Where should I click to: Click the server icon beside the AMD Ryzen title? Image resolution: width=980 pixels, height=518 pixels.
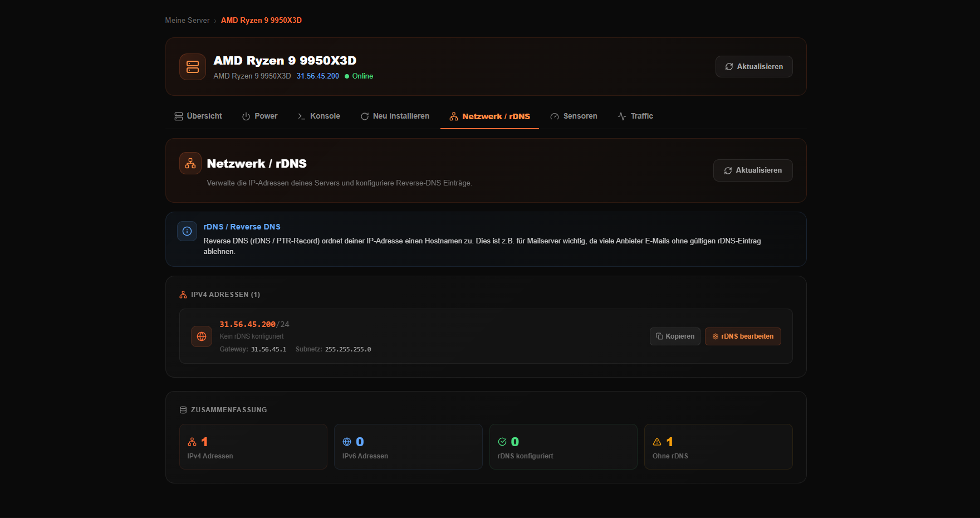point(193,67)
